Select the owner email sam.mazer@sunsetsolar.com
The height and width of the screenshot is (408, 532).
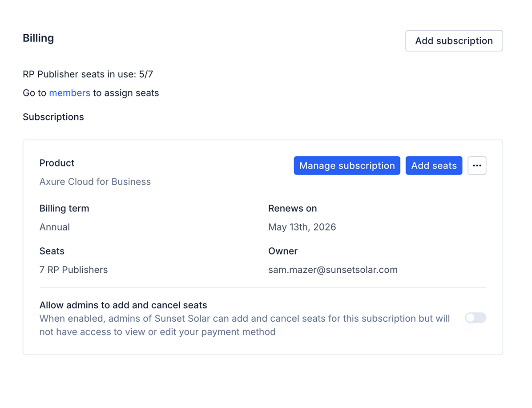tap(333, 270)
